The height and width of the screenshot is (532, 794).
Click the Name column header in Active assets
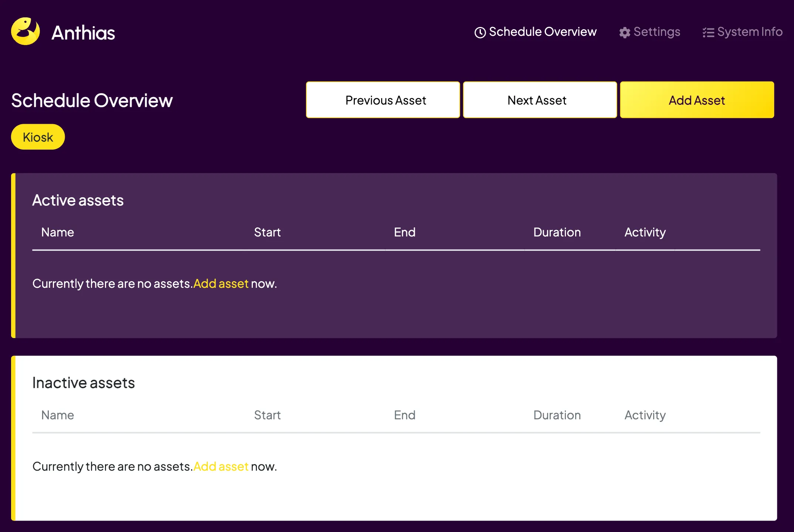(57, 232)
